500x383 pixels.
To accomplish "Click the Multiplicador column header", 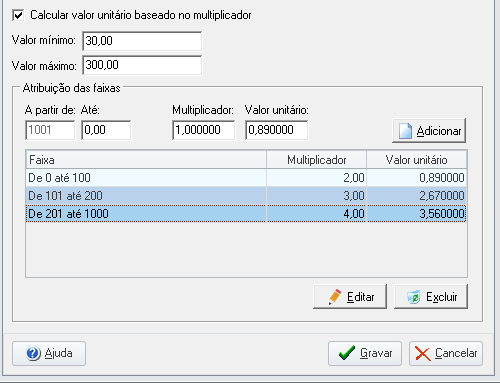I will tap(317, 160).
